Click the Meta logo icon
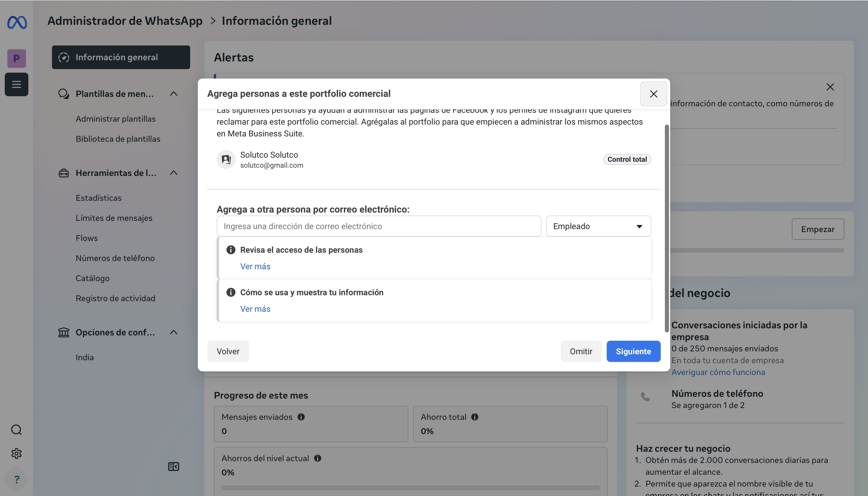 pos(17,22)
